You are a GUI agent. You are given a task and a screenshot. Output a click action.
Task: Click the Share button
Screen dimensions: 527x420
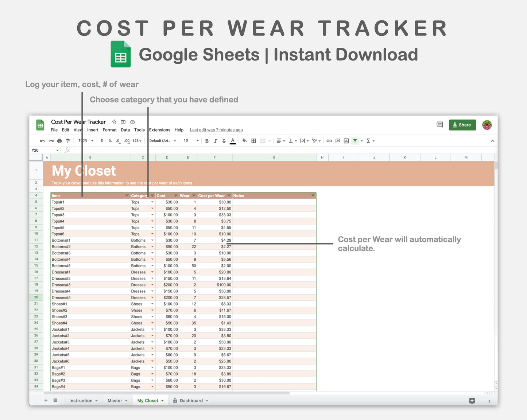(x=462, y=125)
